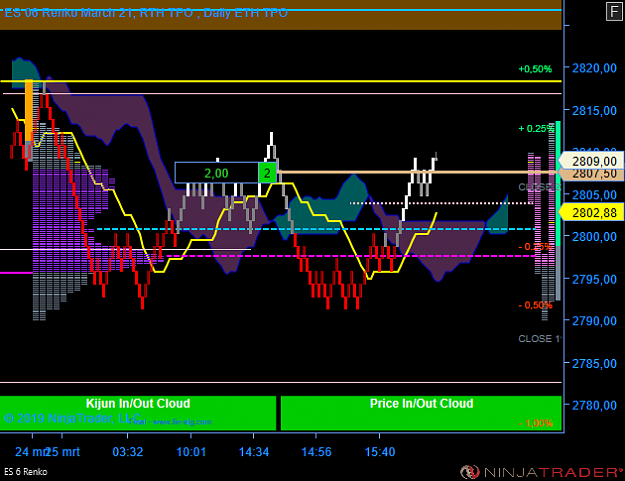Click the 10:01 time axis label
The width and height of the screenshot is (625, 481).
point(191,452)
